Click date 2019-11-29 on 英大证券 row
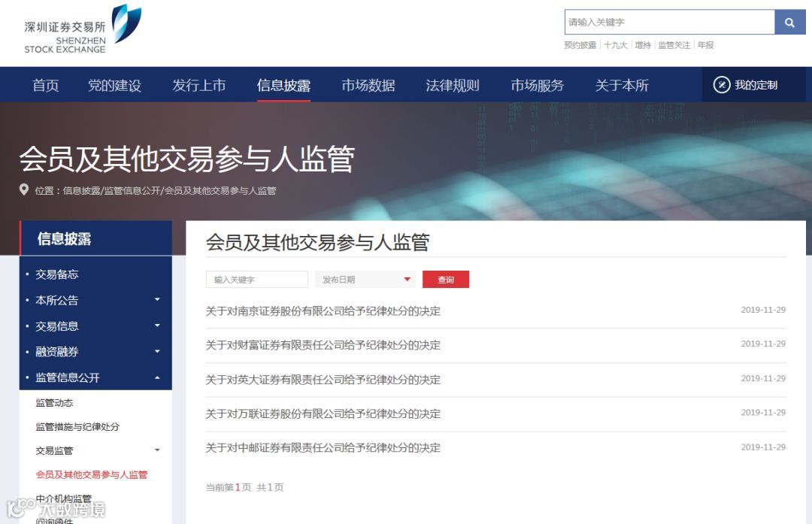 click(763, 378)
